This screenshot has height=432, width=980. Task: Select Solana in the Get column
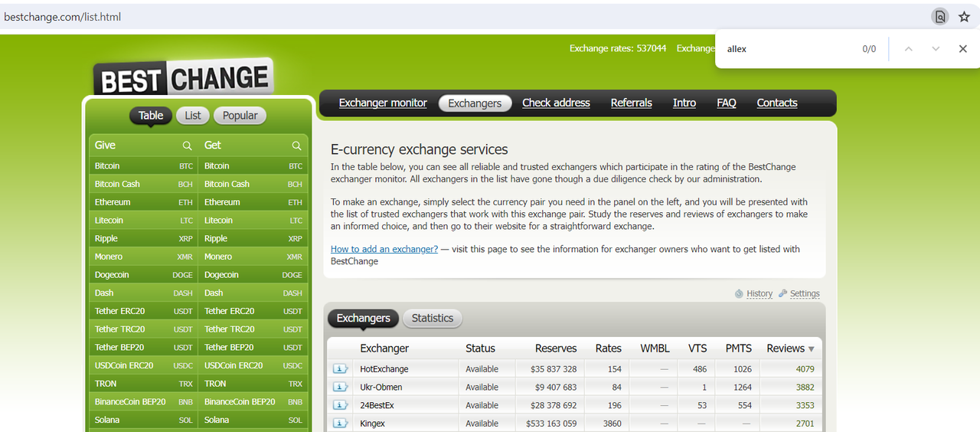[x=253, y=420]
